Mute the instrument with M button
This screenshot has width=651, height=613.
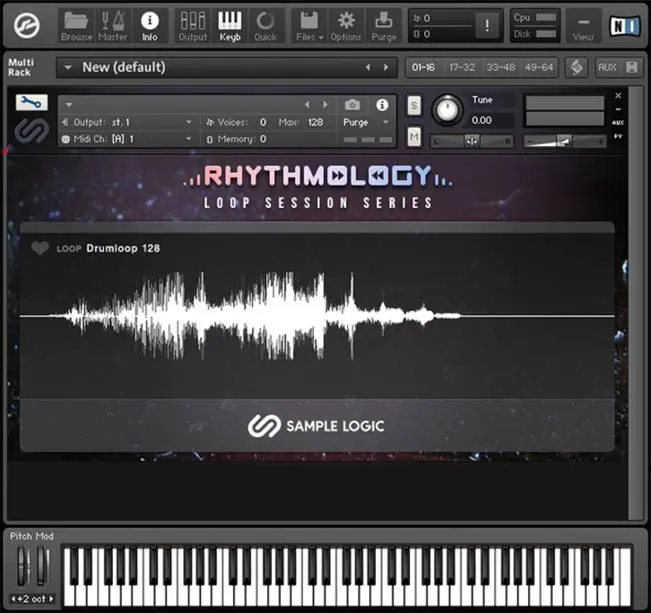click(x=414, y=137)
